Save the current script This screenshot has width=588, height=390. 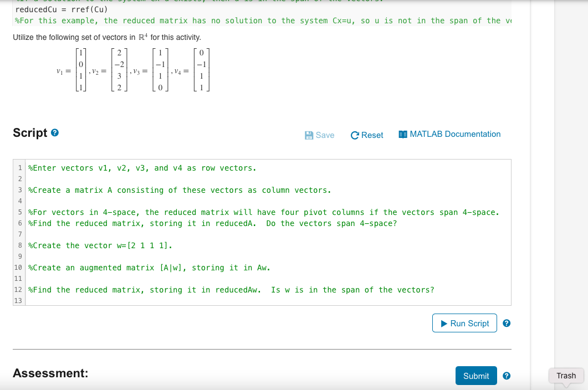tap(320, 135)
